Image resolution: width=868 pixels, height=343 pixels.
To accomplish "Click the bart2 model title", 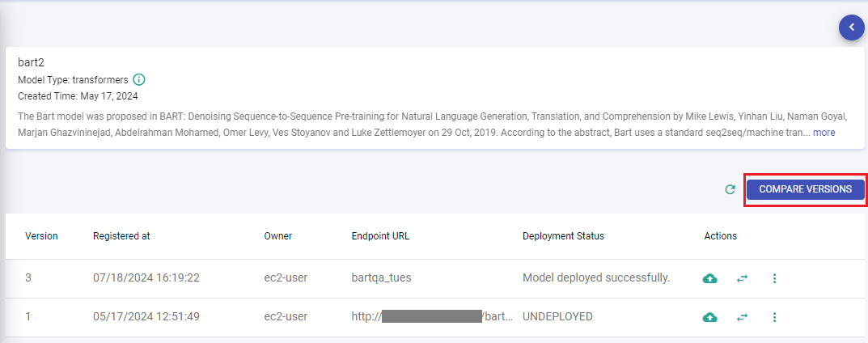I will tap(31, 62).
